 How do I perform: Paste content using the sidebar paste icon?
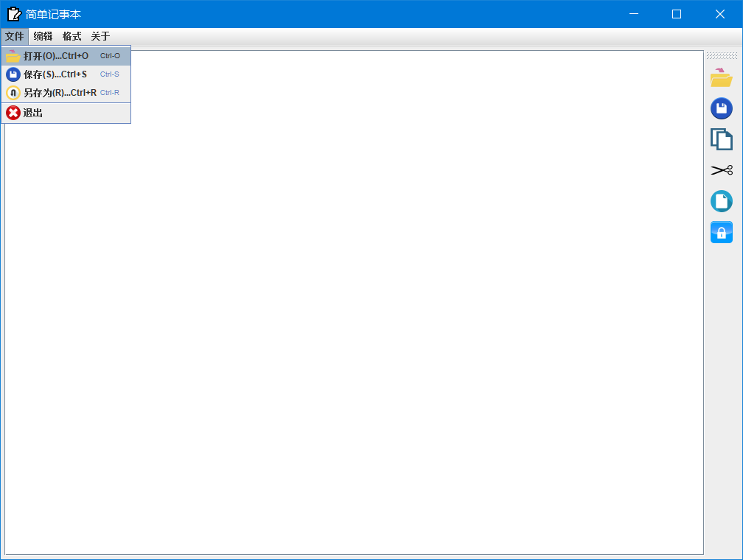(x=722, y=200)
